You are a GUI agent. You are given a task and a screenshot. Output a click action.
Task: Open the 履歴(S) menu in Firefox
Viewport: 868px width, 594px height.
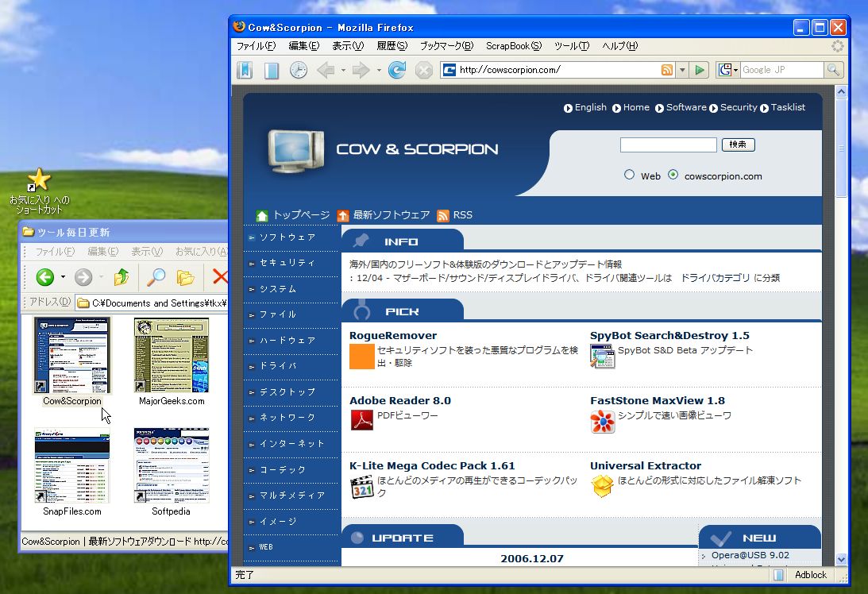point(392,46)
